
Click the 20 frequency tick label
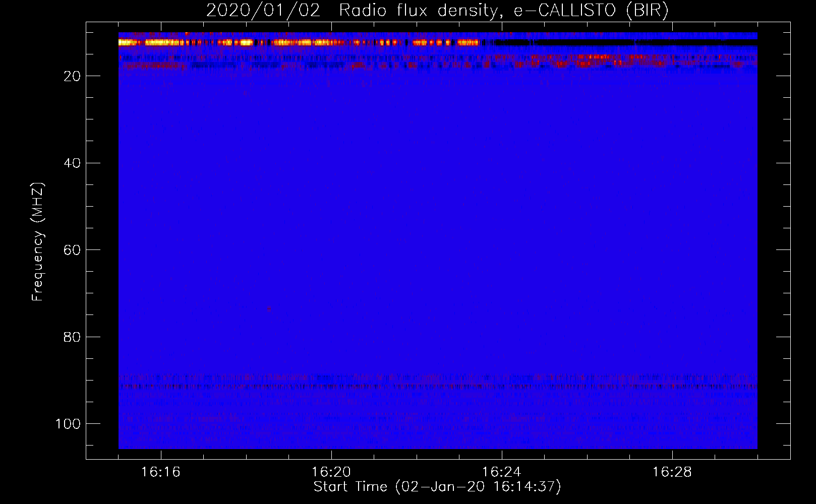coord(72,76)
